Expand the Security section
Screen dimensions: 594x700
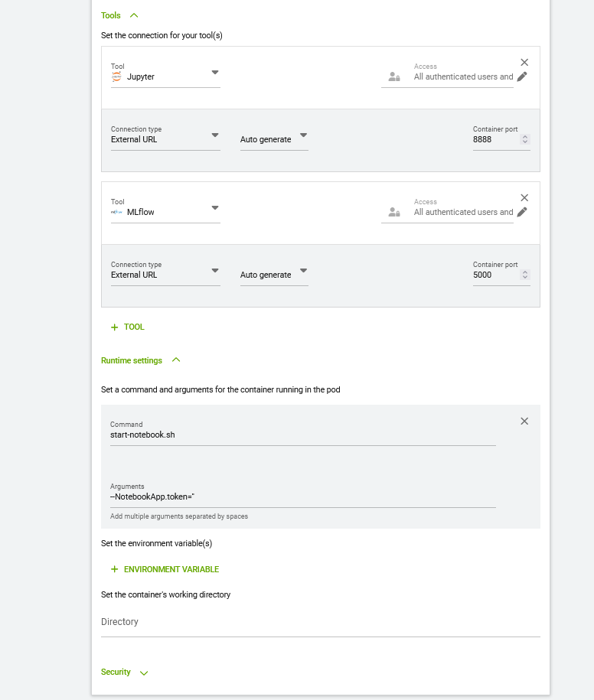click(124, 672)
